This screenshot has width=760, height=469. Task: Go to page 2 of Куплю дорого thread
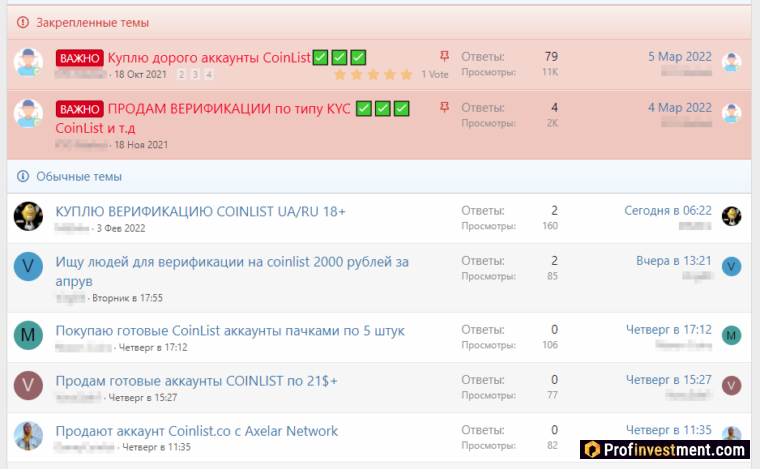coord(181,75)
